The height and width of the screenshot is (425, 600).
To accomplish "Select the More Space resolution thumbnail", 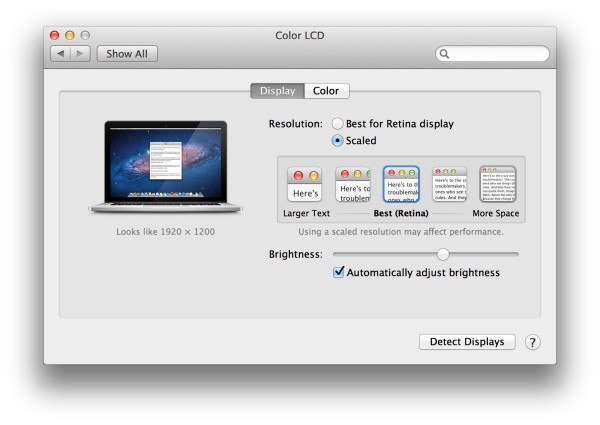I will [x=498, y=184].
